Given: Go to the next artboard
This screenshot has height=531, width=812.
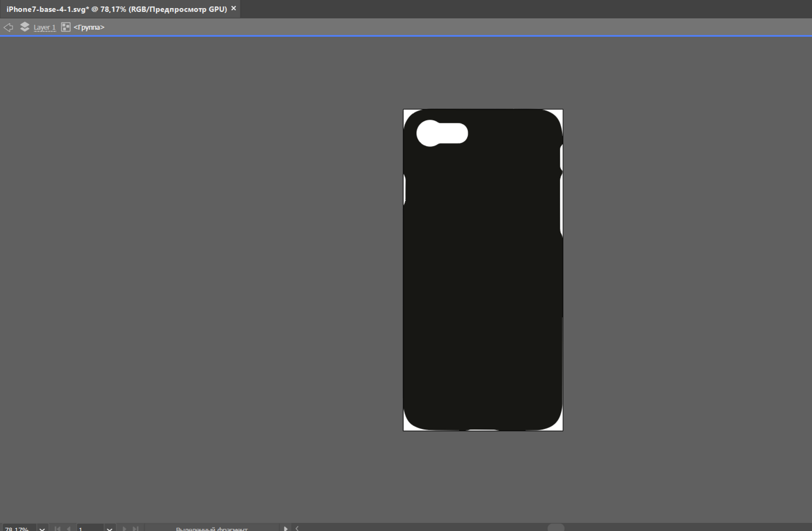Looking at the screenshot, I should click(x=124, y=528).
